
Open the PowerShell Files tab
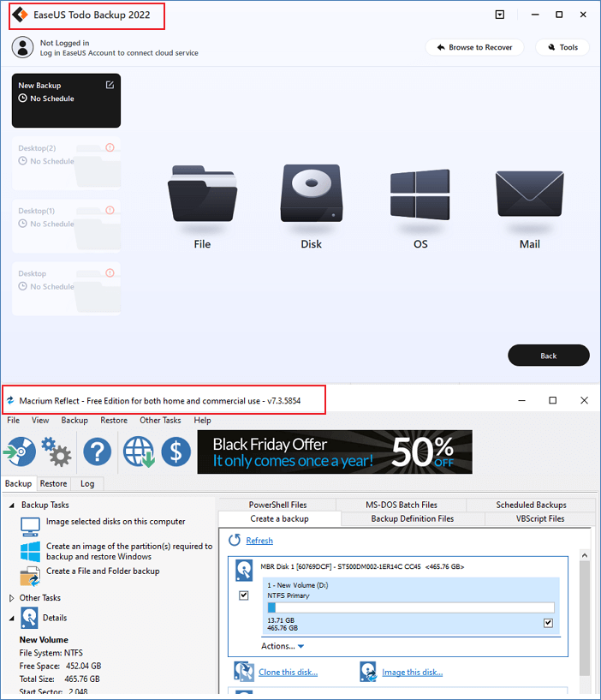click(277, 505)
